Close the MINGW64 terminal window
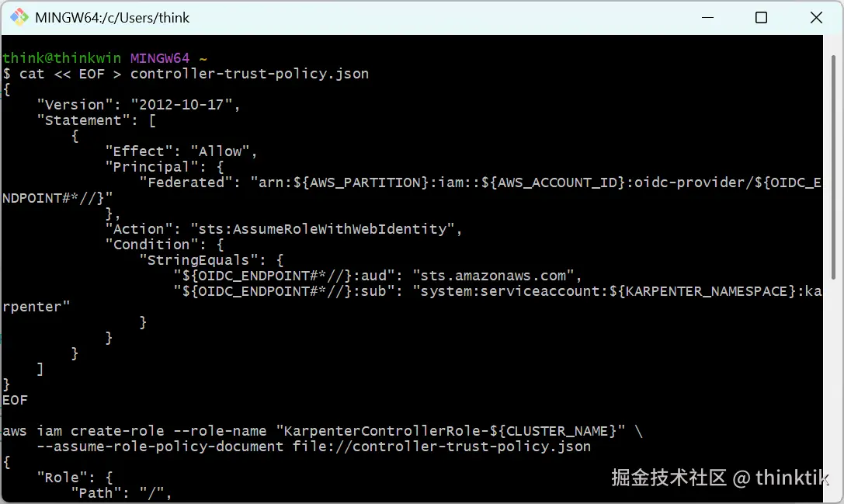Image resolution: width=844 pixels, height=504 pixels. [816, 18]
